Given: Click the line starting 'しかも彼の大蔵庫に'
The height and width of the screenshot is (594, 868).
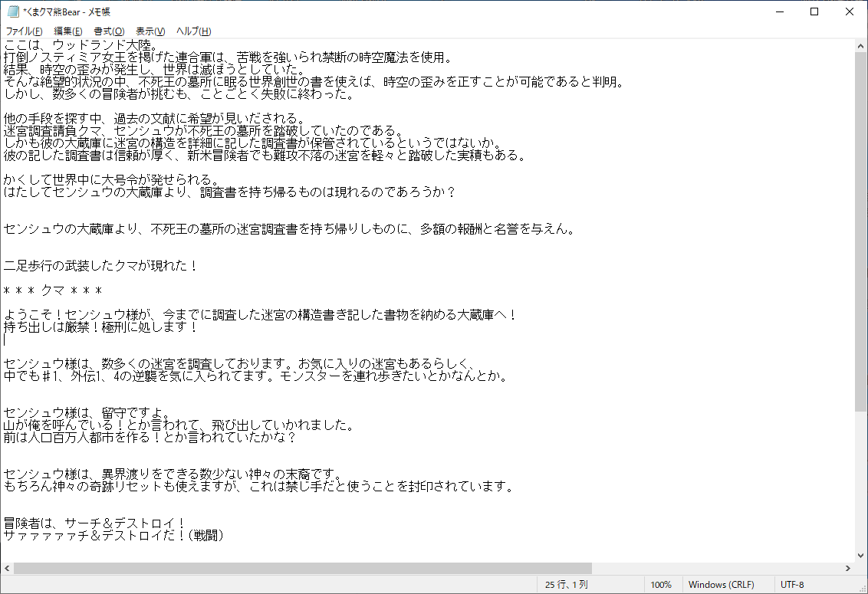Looking at the screenshot, I should coord(253,143).
